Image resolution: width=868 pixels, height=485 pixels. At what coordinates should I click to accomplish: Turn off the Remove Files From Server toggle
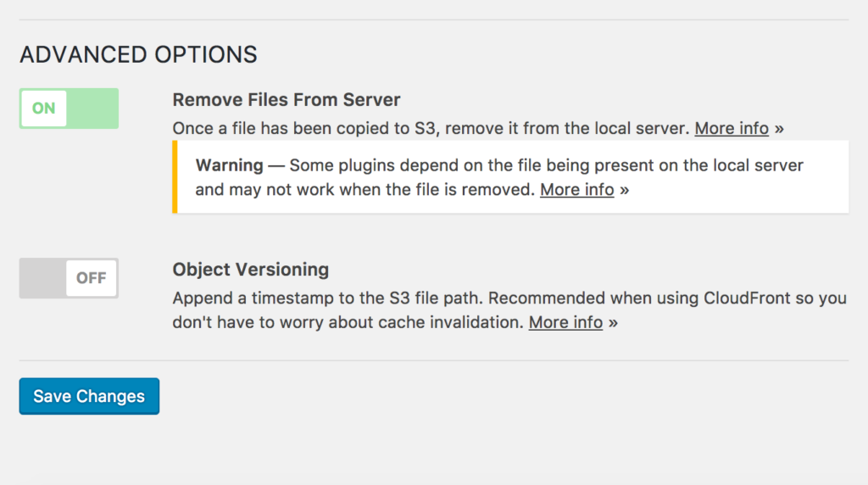tap(69, 109)
